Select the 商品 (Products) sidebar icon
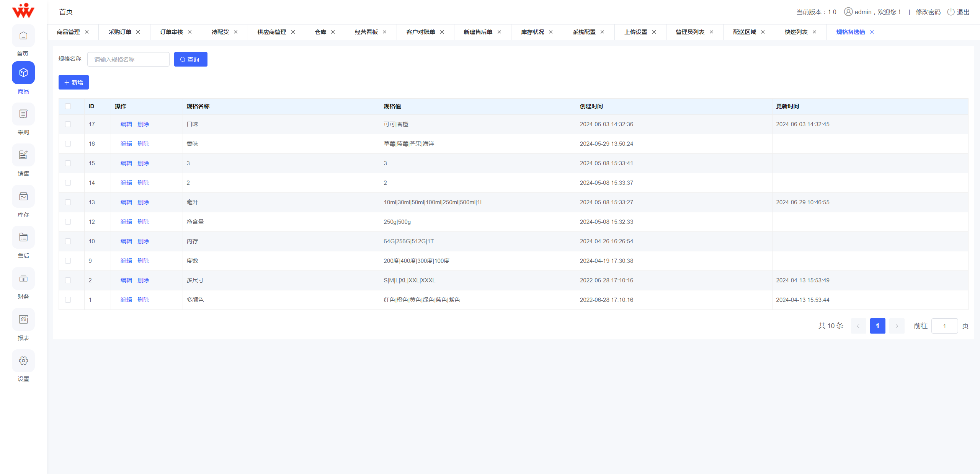 click(x=23, y=72)
